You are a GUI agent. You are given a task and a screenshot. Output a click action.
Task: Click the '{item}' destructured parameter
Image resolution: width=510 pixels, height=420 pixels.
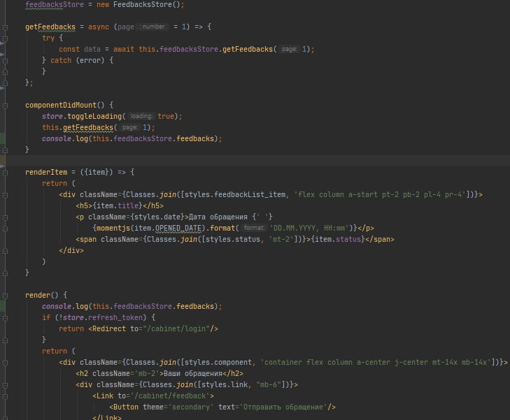97,172
